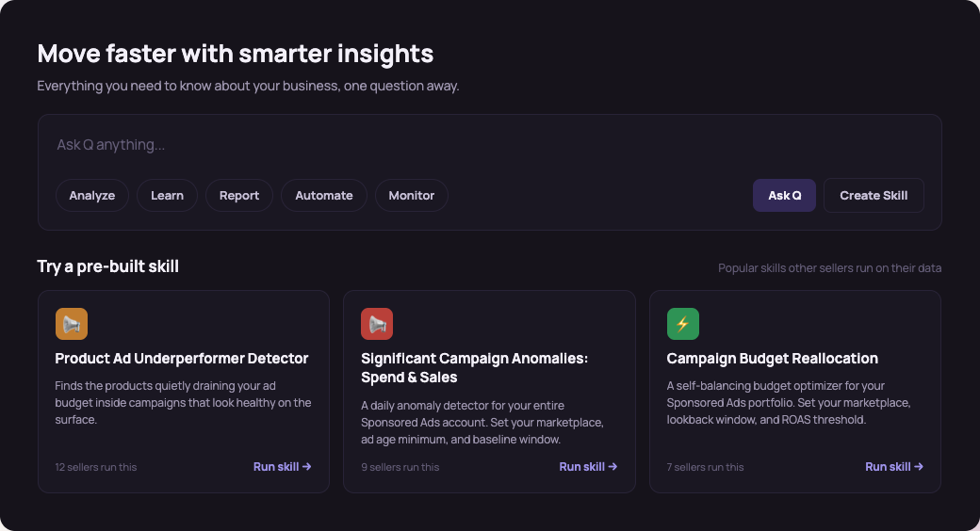Open the Create Skill button
Viewport: 980px width, 531px height.
click(x=874, y=196)
